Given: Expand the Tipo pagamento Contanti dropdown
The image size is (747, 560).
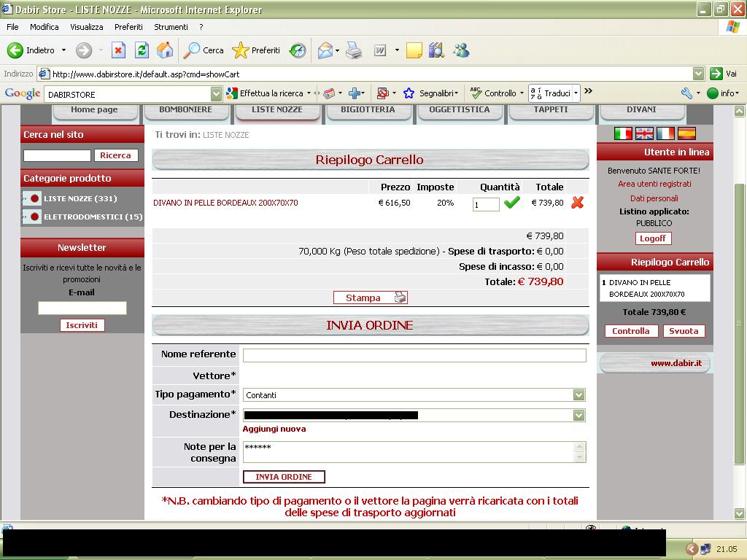Looking at the screenshot, I should point(578,394).
